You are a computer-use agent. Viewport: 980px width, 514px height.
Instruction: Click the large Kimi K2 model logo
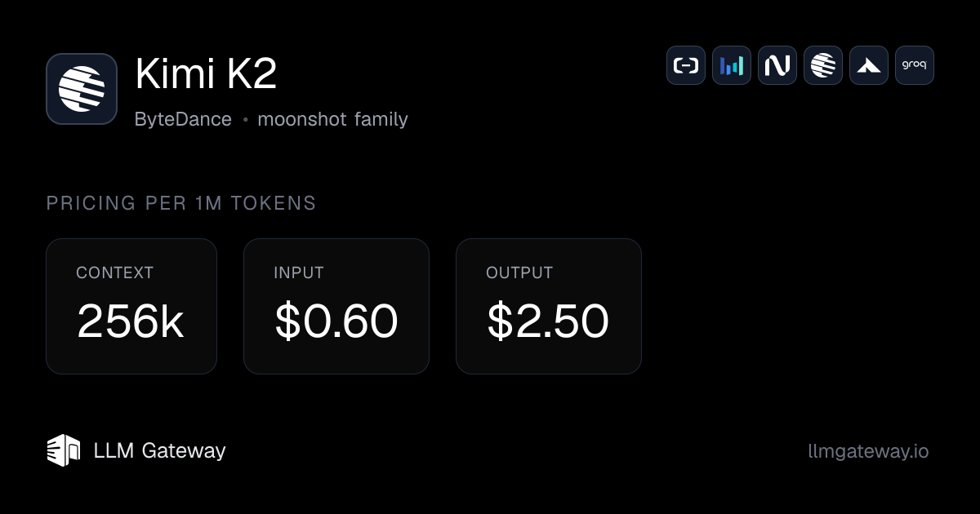tap(82, 89)
